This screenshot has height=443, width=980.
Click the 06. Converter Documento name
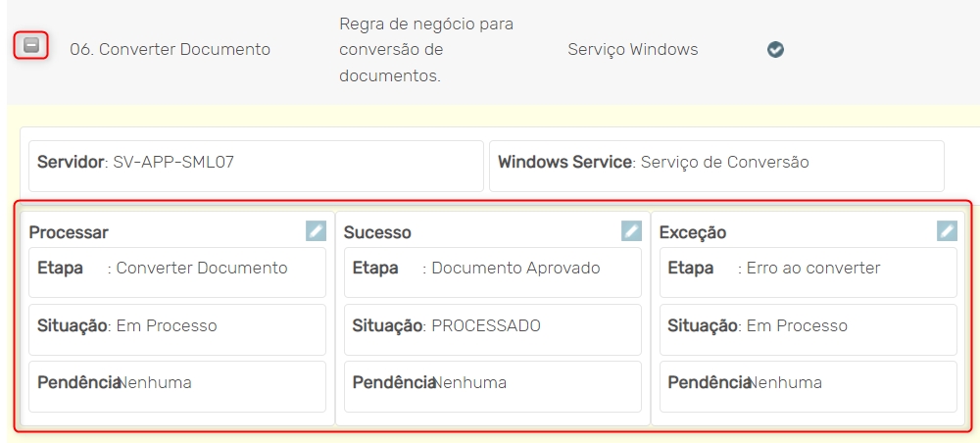[x=170, y=49]
